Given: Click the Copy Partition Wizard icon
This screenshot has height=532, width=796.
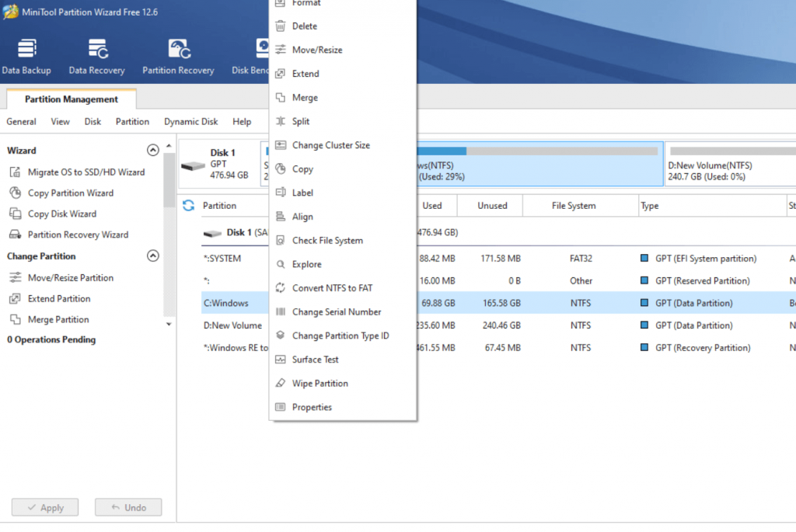Looking at the screenshot, I should coord(16,193).
